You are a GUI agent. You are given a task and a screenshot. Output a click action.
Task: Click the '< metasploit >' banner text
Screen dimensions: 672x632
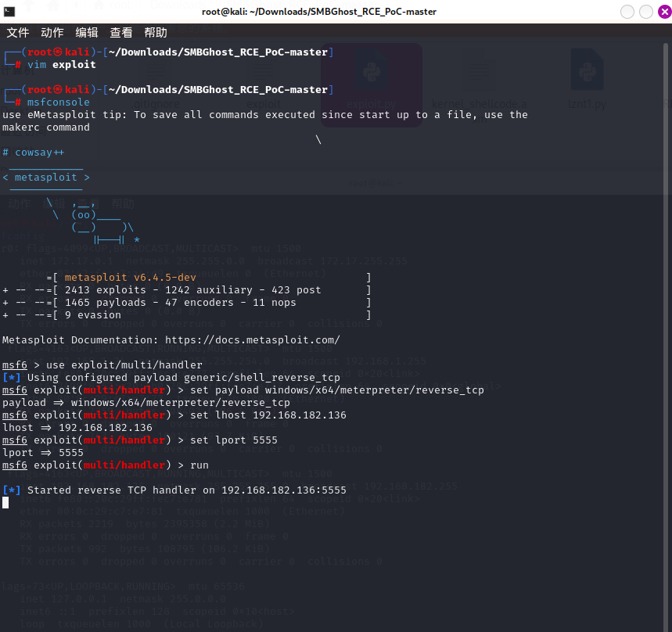[46, 178]
